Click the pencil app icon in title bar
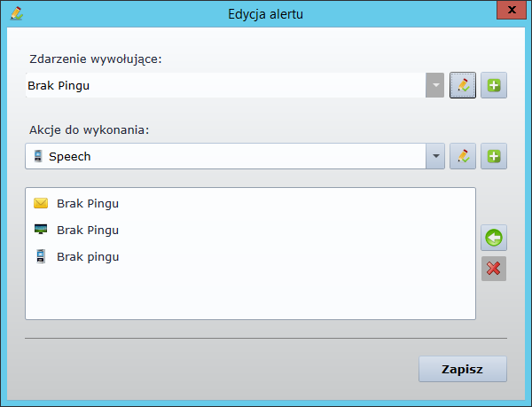Screen dimensions: 532x407 (x=15, y=12)
